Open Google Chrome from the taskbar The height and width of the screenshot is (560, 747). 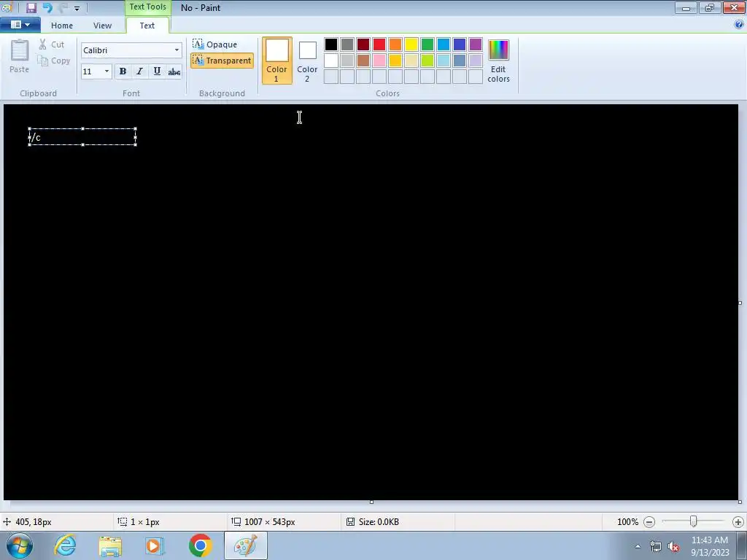point(200,545)
